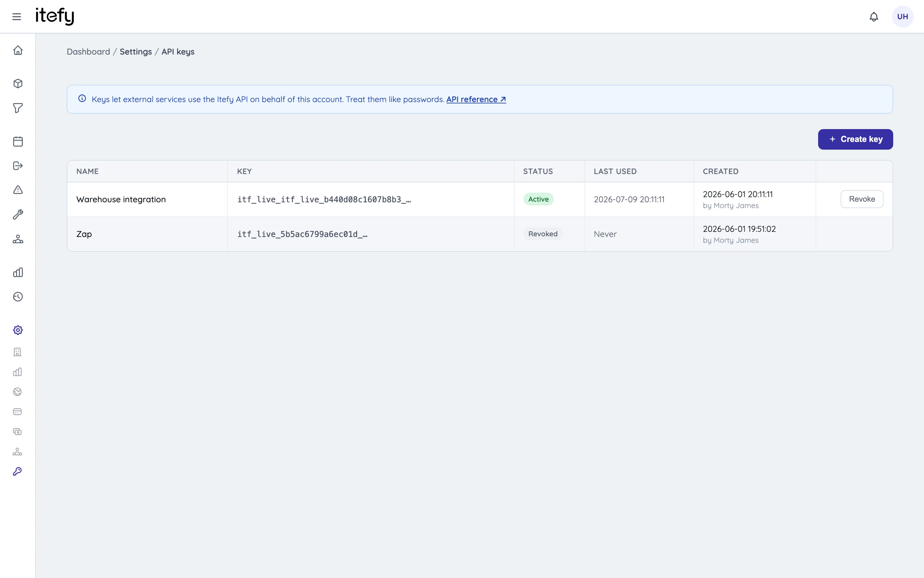Click the API keys breadcrumb

pos(178,52)
